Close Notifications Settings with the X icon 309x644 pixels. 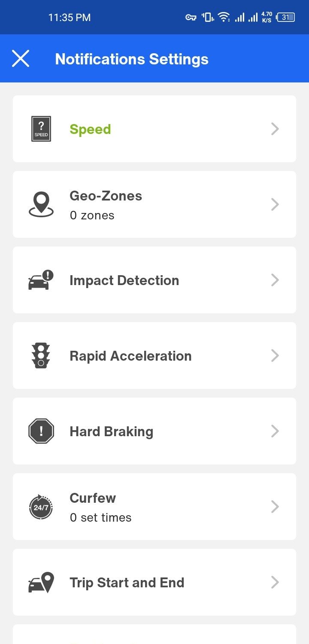tap(21, 58)
